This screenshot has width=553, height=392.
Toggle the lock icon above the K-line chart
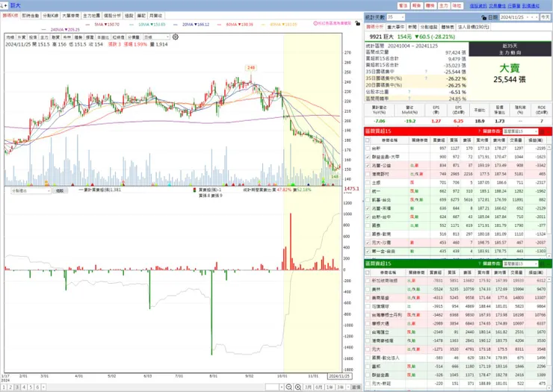point(358,23)
